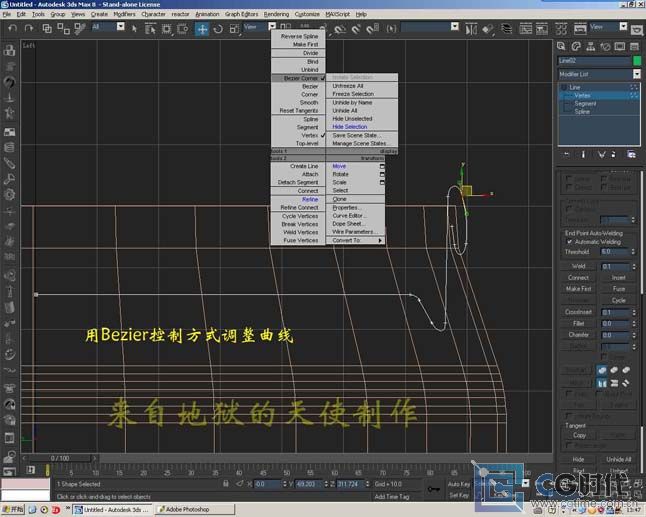Switch to Modify command panel tab
The height and width of the screenshot is (517, 646).
[576, 46]
